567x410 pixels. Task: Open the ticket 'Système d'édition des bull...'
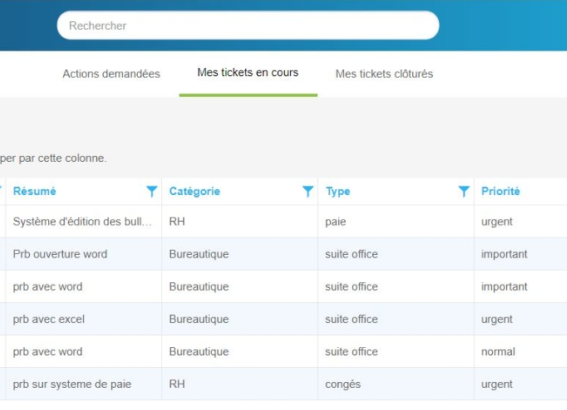[x=82, y=221]
